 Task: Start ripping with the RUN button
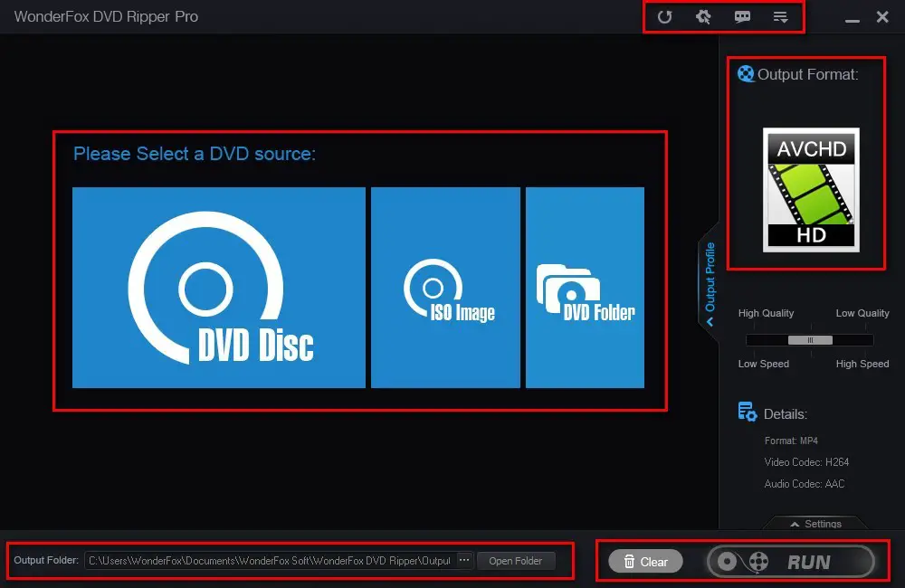coord(791,562)
